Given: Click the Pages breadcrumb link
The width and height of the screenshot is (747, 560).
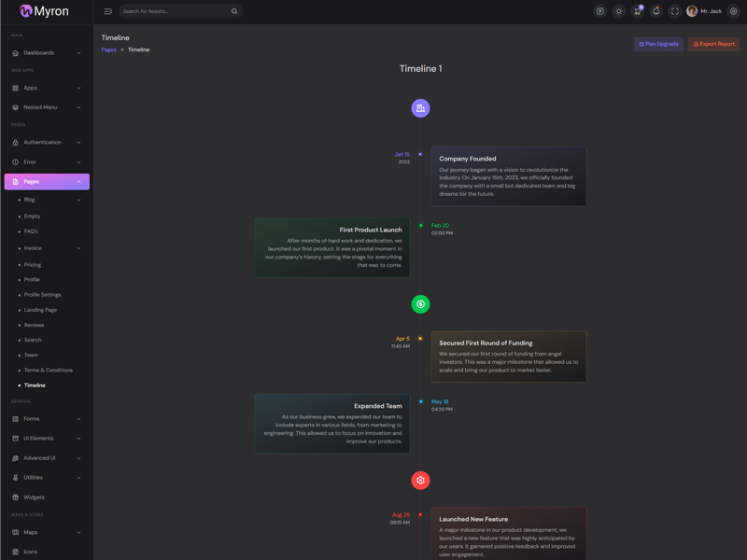Looking at the screenshot, I should (108, 49).
